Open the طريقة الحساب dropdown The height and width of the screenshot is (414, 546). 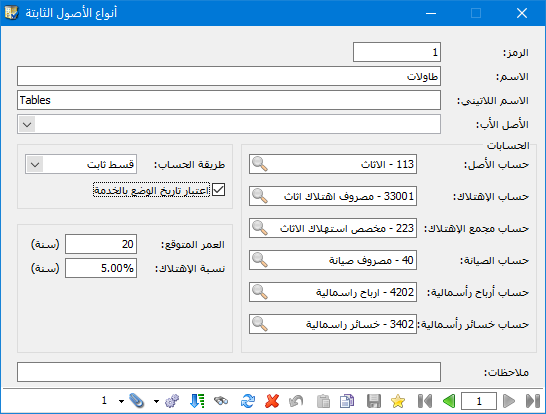pos(35,164)
